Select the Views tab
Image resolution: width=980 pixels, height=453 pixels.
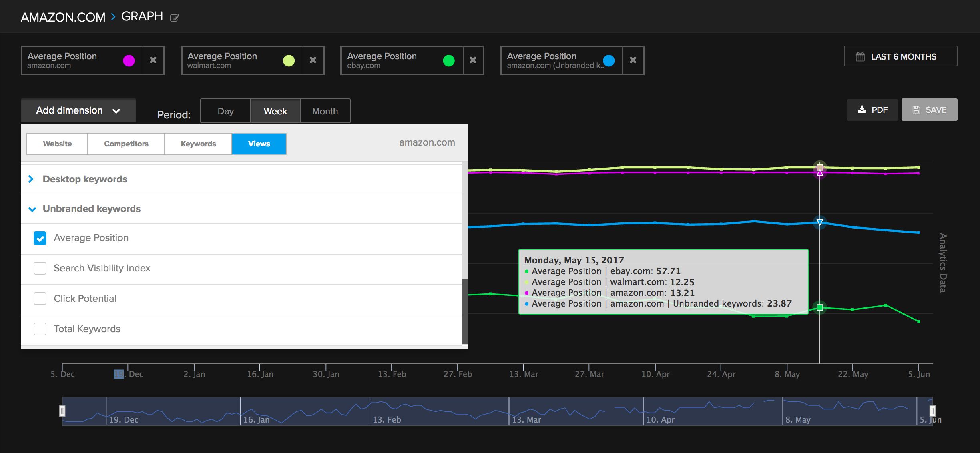(259, 144)
